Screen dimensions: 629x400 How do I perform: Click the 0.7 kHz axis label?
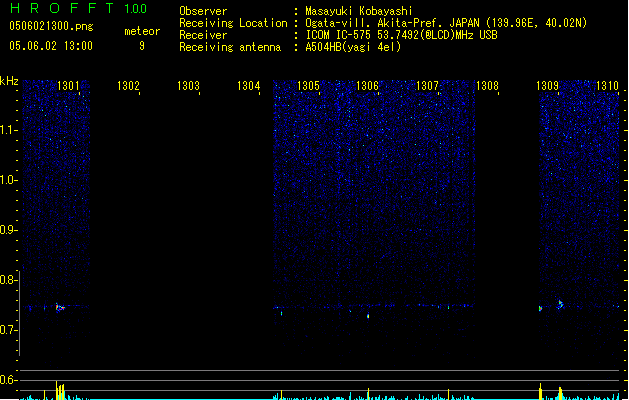point(9,330)
